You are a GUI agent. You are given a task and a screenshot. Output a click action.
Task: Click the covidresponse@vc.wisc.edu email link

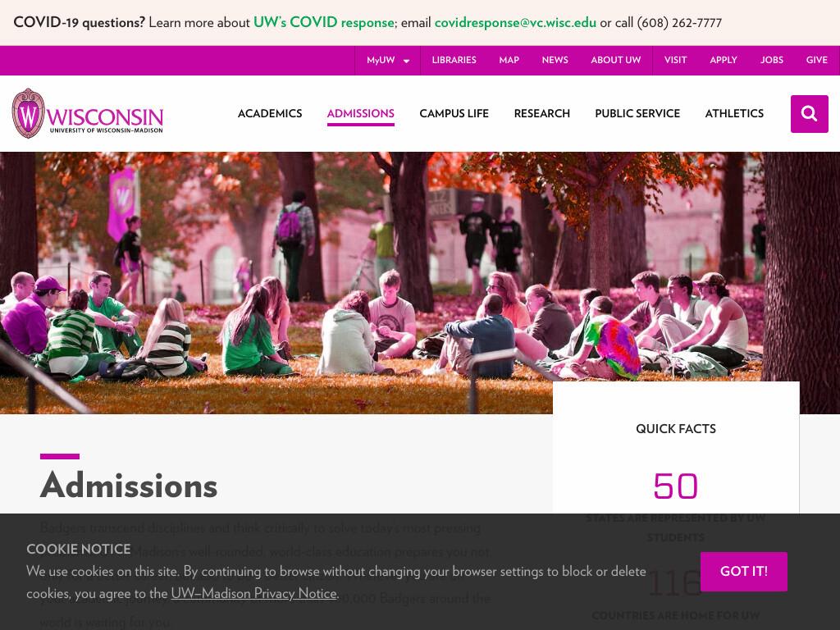[x=515, y=22]
